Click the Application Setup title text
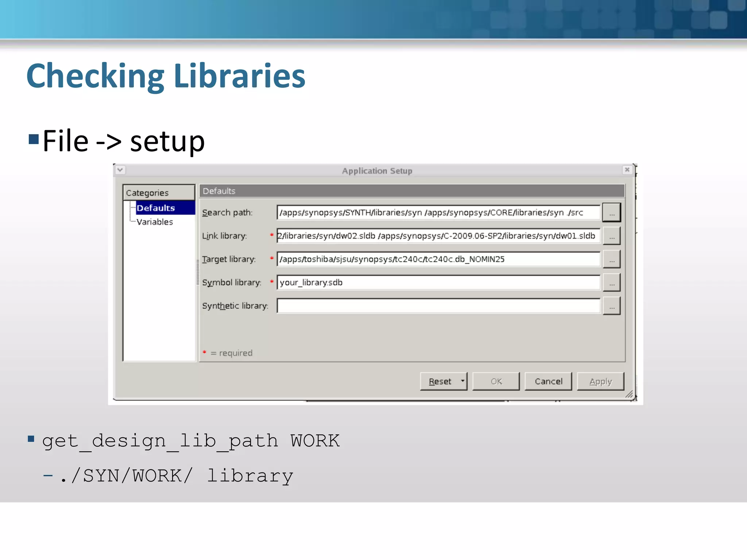 (377, 171)
